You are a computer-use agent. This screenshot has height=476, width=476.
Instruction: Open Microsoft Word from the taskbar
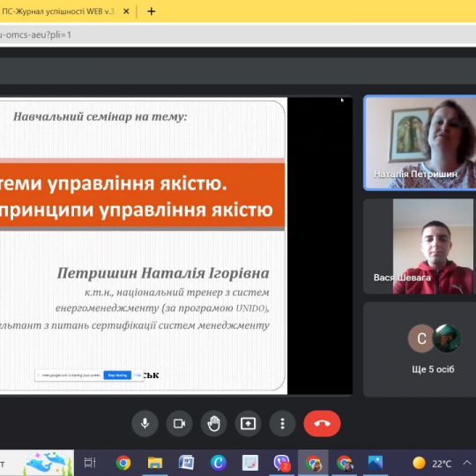point(186,463)
